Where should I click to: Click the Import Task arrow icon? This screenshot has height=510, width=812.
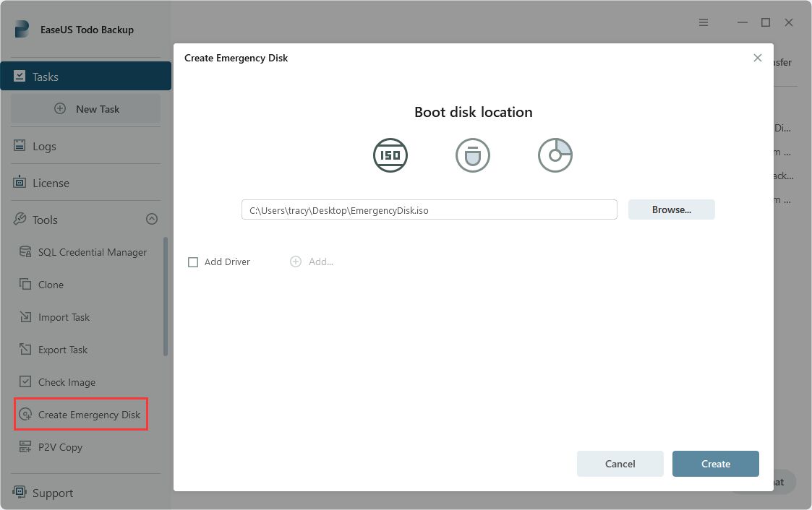[x=25, y=316]
